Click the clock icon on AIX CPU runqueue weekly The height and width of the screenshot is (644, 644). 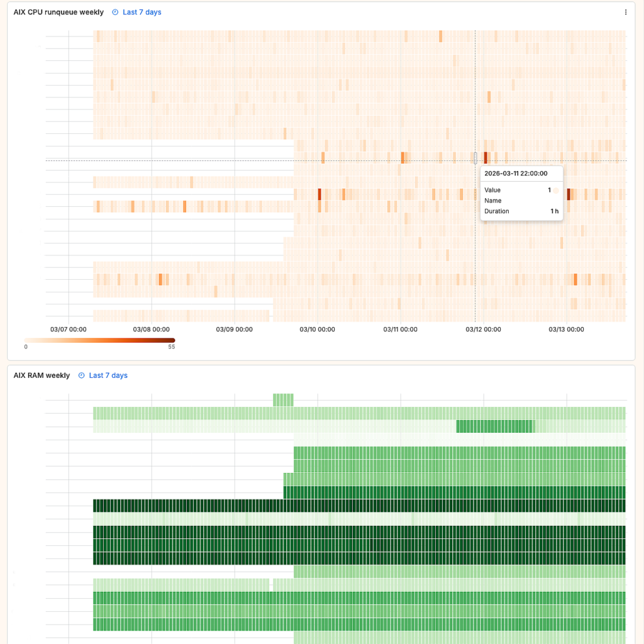coord(114,11)
